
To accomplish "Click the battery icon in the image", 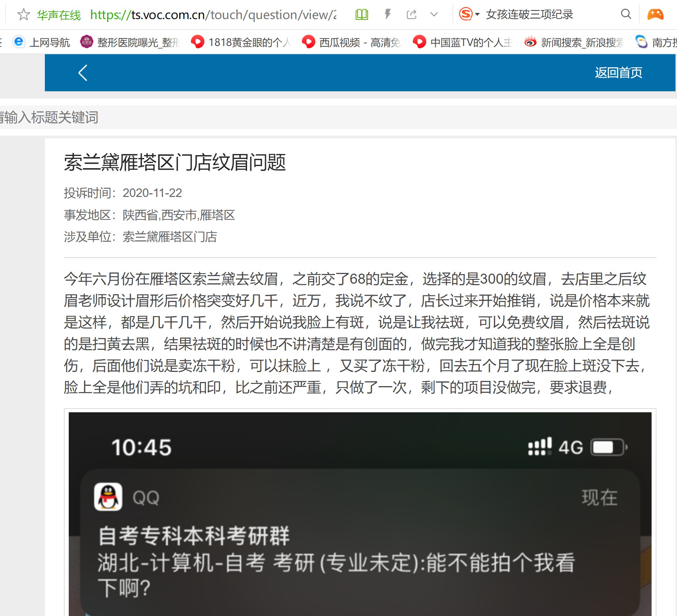I will pyautogui.click(x=609, y=447).
